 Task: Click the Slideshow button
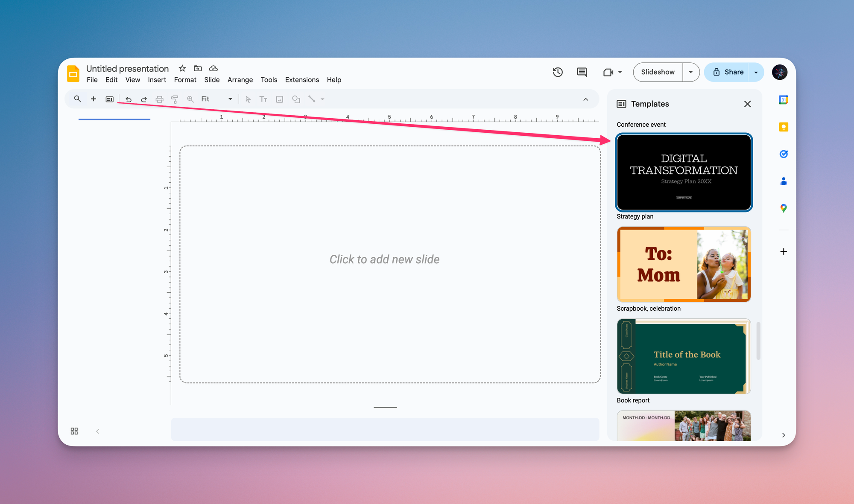658,72
